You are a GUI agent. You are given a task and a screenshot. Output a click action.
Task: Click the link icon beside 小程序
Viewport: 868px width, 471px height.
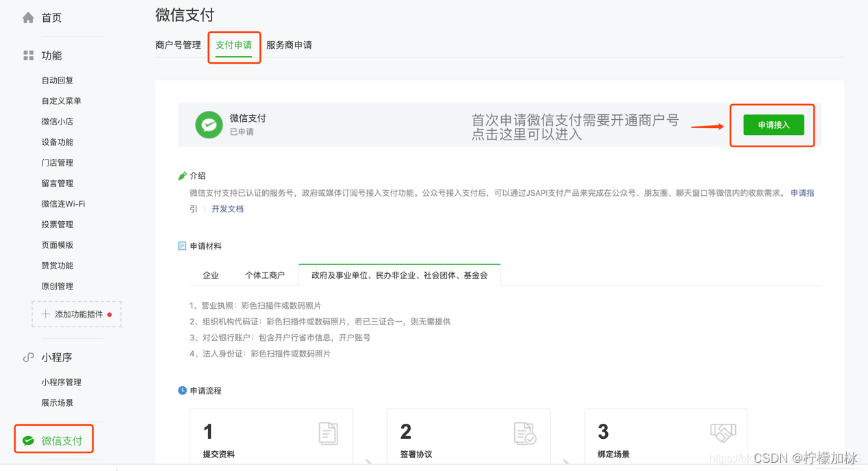28,357
